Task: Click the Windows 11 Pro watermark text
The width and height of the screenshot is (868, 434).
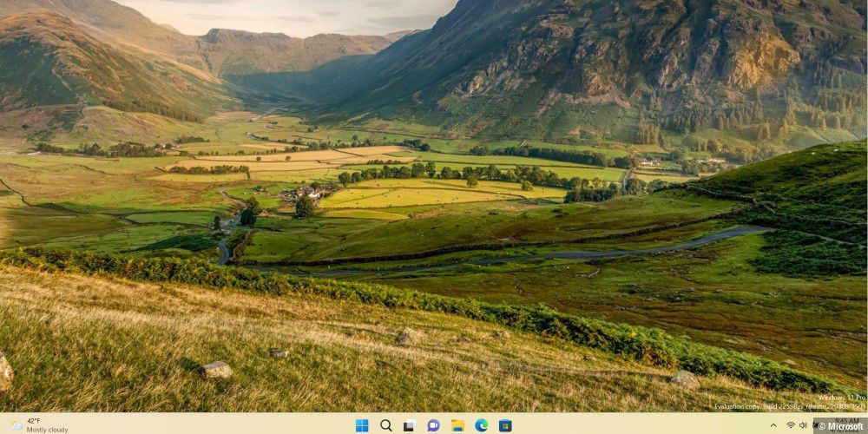Action: click(841, 398)
